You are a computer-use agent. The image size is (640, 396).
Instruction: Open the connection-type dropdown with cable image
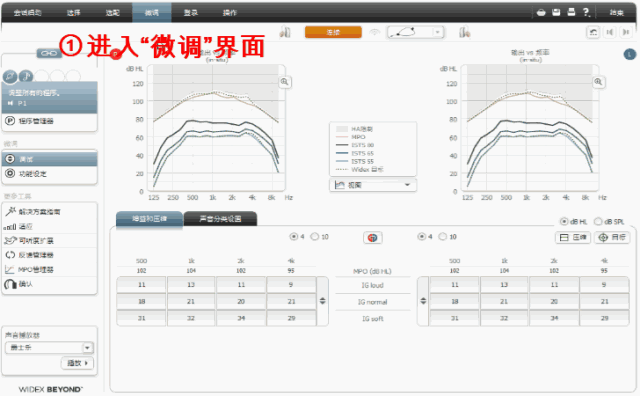click(x=415, y=32)
